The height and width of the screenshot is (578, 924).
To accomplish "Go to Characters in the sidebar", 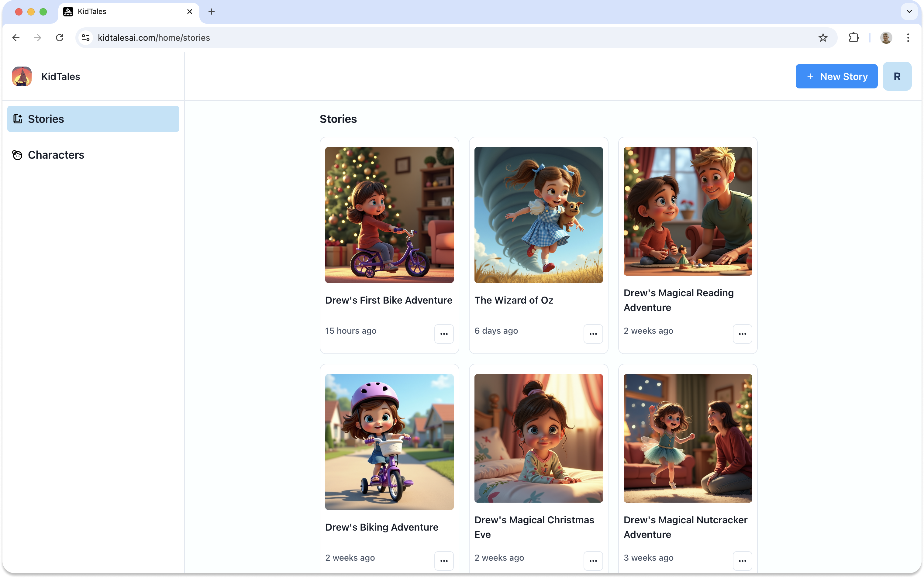I will point(56,155).
